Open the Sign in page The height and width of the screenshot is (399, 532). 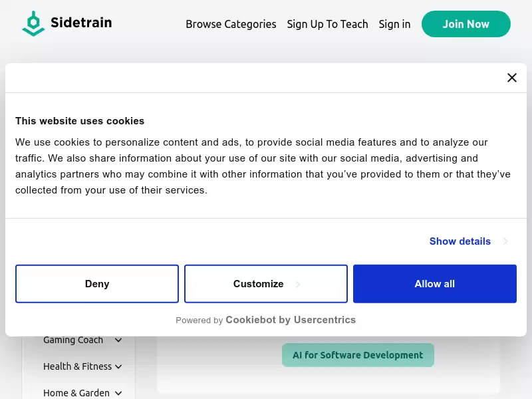(394, 24)
